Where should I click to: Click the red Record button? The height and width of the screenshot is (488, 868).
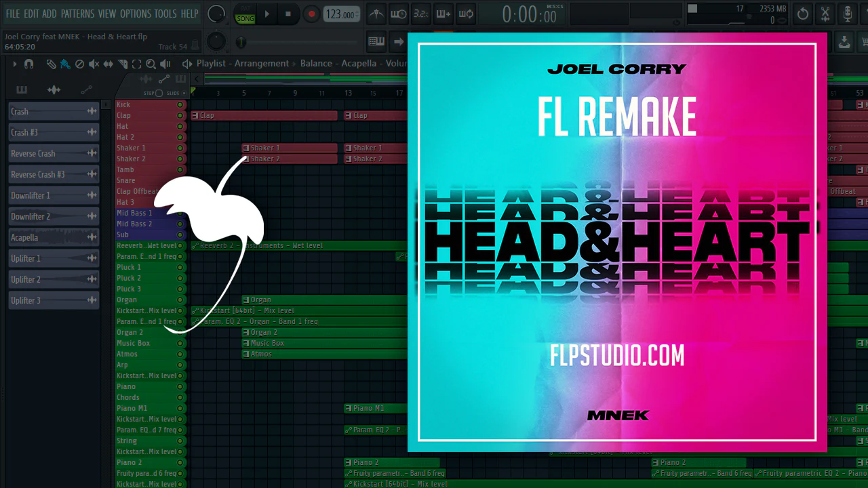point(311,14)
